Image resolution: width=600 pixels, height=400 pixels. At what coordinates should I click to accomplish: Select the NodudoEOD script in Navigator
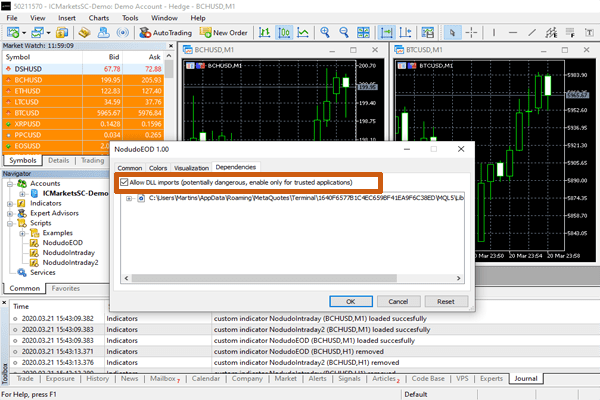tap(62, 243)
